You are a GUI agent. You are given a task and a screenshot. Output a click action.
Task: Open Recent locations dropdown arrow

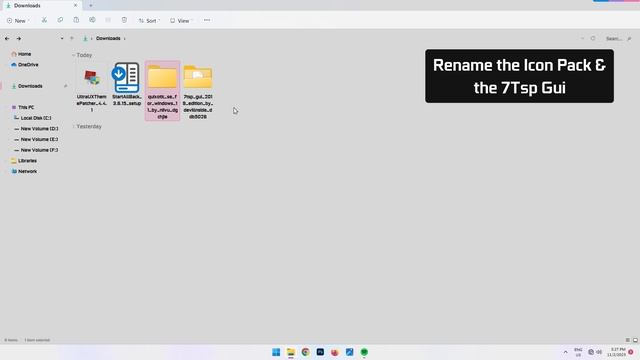coord(62,38)
